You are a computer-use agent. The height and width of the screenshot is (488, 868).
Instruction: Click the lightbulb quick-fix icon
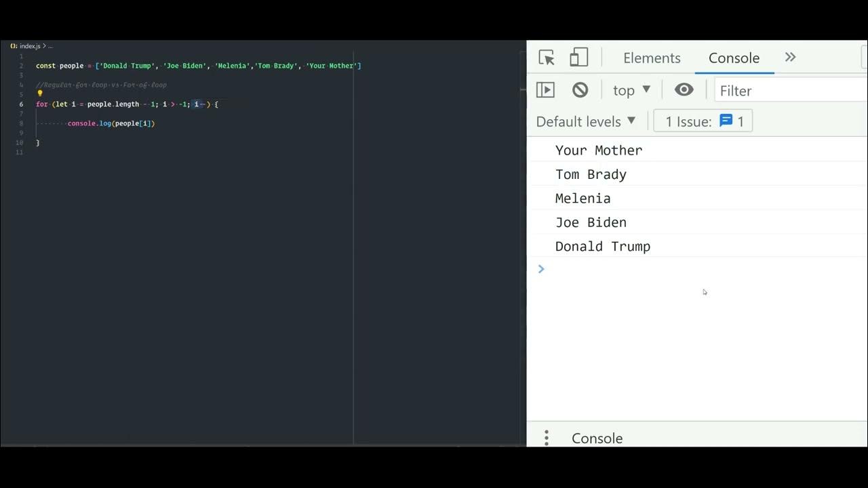coord(39,94)
